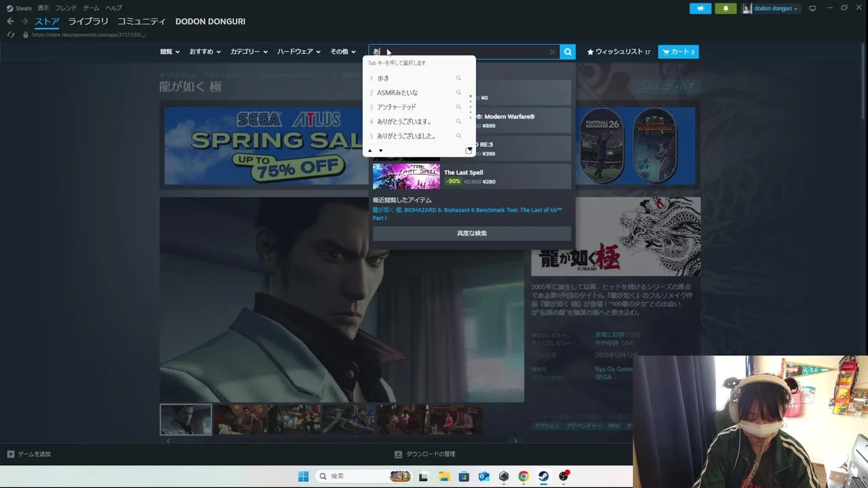Image resolution: width=868 pixels, height=488 pixels.
Task: Clear the search field with the X
Action: pos(552,52)
